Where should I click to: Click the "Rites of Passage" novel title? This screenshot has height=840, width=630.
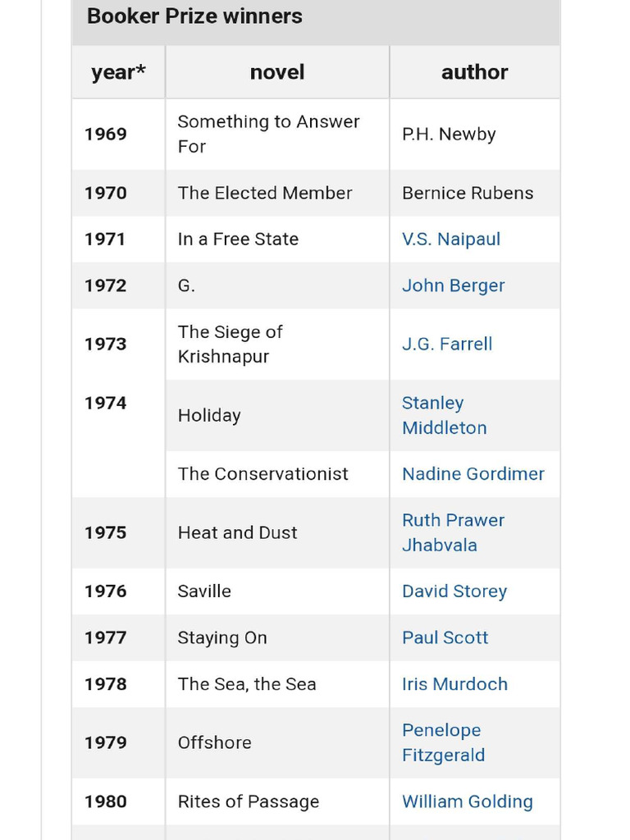[x=248, y=801]
